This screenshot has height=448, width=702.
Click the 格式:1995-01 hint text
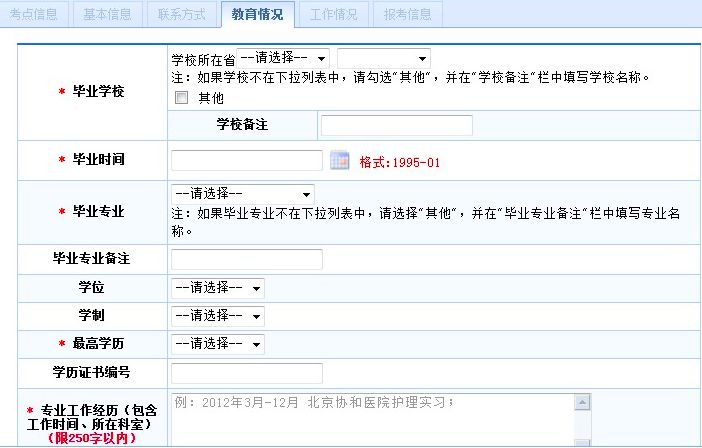[x=400, y=162]
